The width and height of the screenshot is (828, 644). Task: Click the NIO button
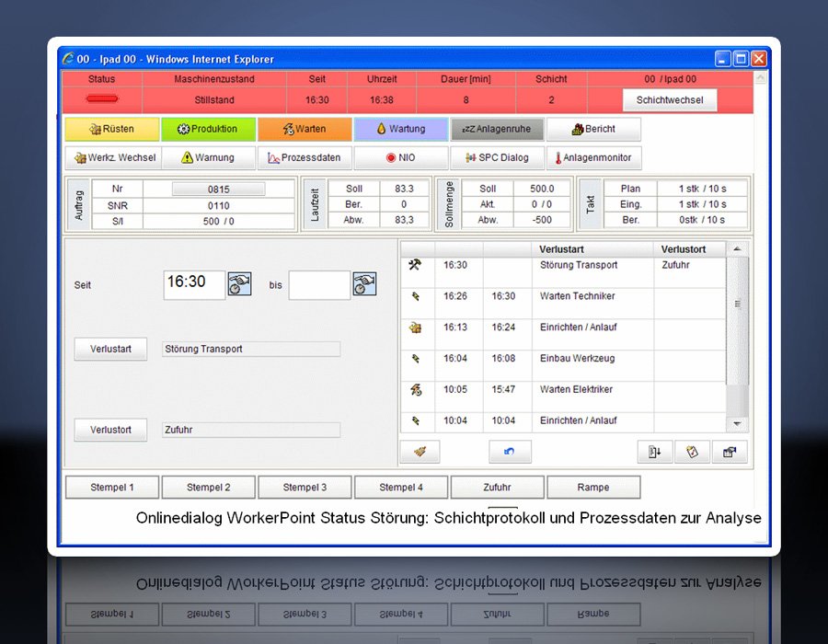[401, 158]
